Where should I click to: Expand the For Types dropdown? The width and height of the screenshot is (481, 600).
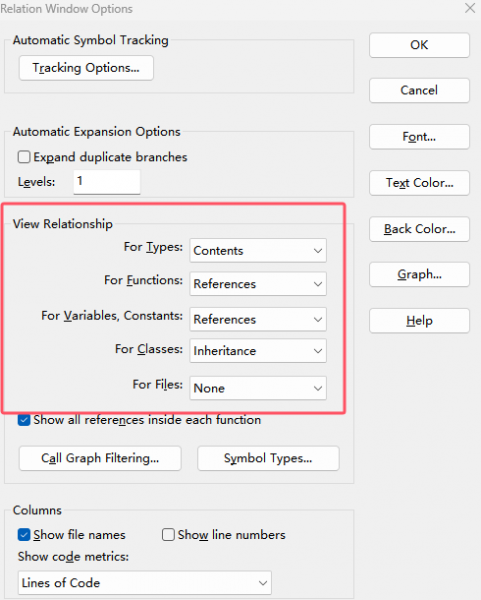click(x=258, y=251)
